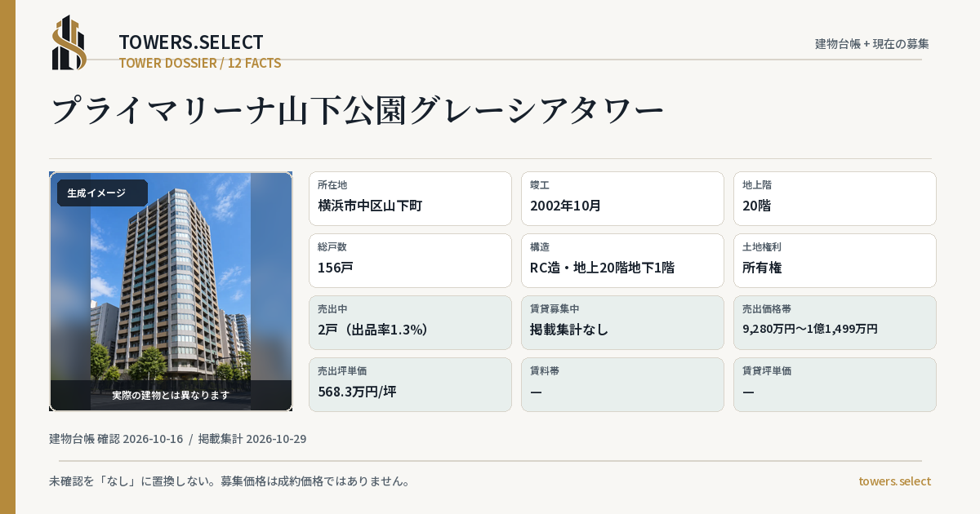Image resolution: width=980 pixels, height=514 pixels.
Task: Click the 未確認を「なし」に置換しない disclaimer note
Action: point(229,481)
